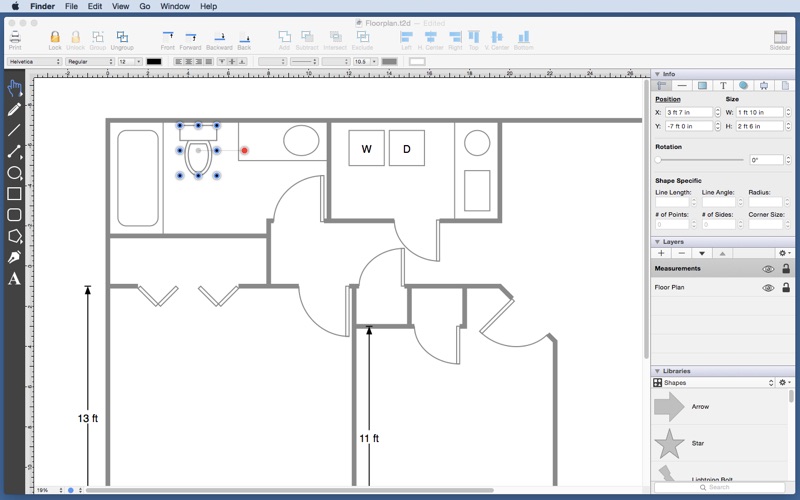Open the Shapes library dropdown

click(x=714, y=383)
